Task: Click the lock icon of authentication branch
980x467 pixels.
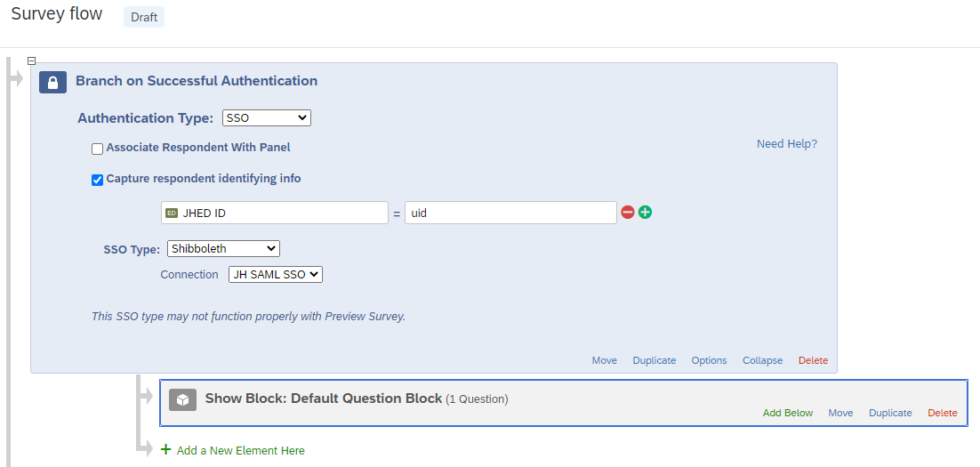Action: point(53,82)
